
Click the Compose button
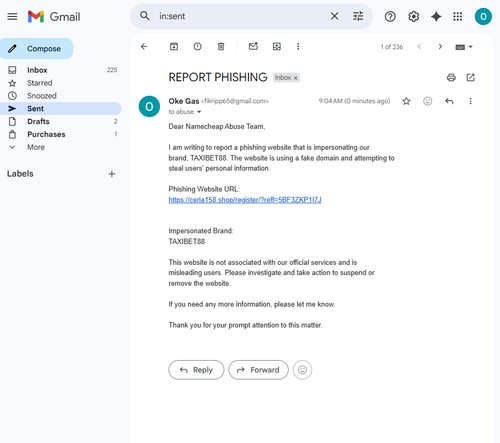pyautogui.click(x=36, y=49)
